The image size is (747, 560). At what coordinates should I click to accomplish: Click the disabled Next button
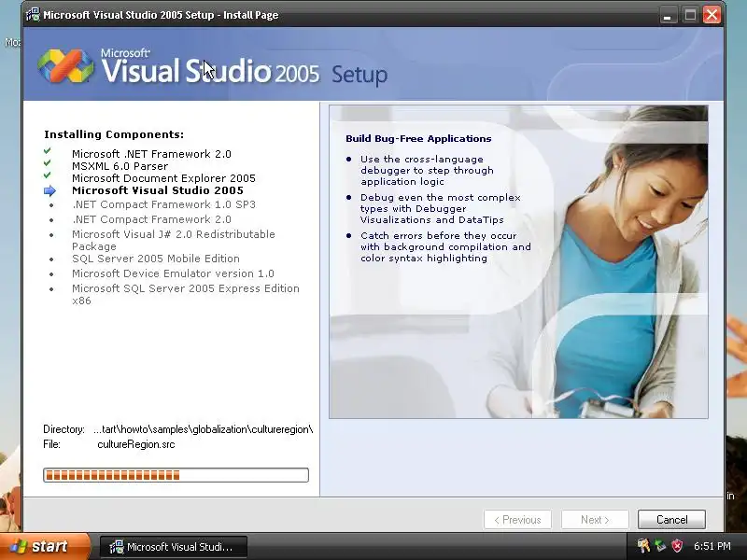595,520
